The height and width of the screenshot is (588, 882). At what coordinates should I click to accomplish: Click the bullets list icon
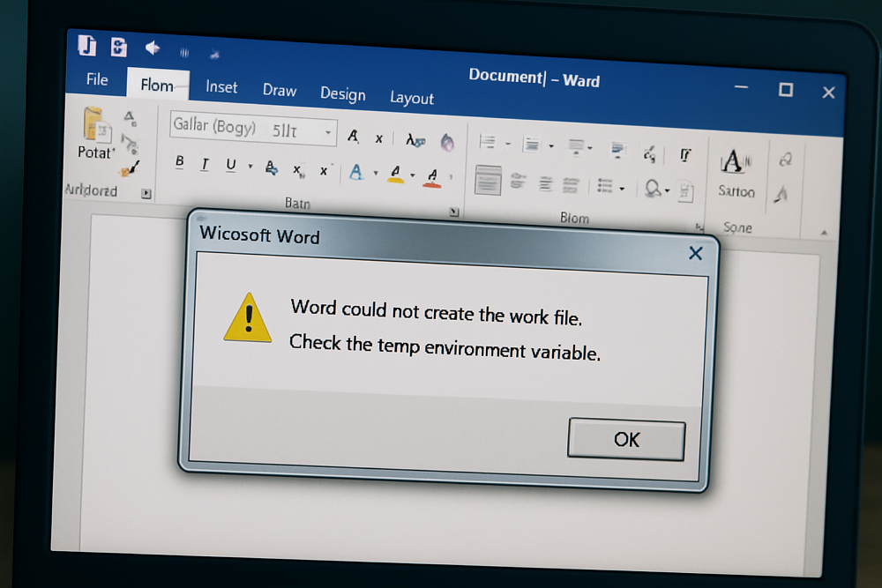pyautogui.click(x=487, y=142)
